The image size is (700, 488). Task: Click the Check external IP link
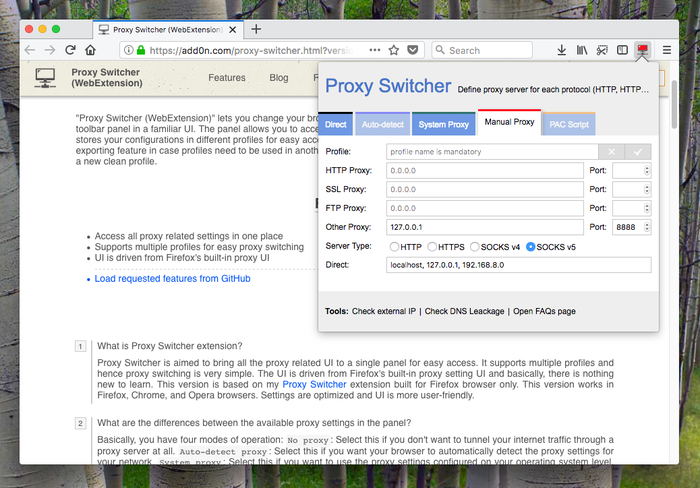383,311
